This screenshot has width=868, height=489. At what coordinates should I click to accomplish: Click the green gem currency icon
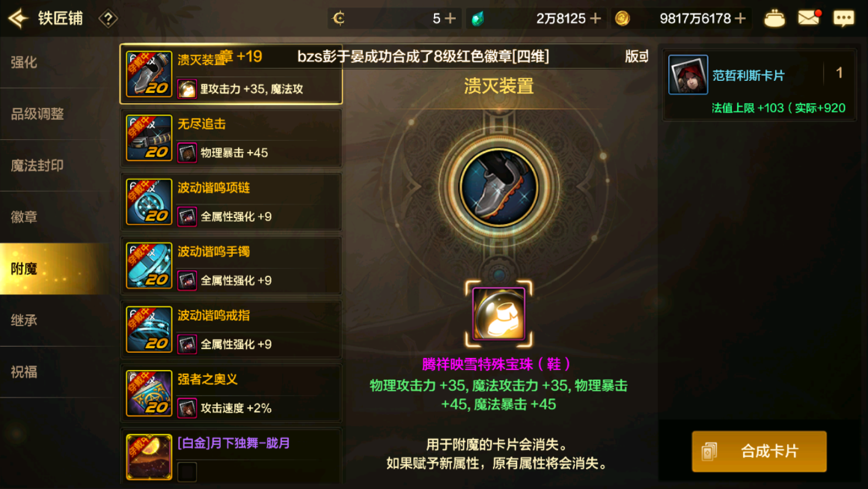[x=477, y=19]
